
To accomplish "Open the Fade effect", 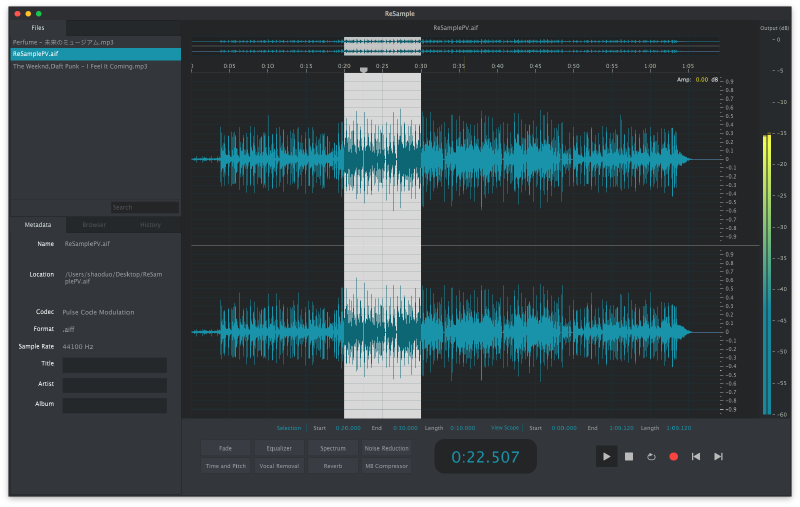I will (x=225, y=448).
